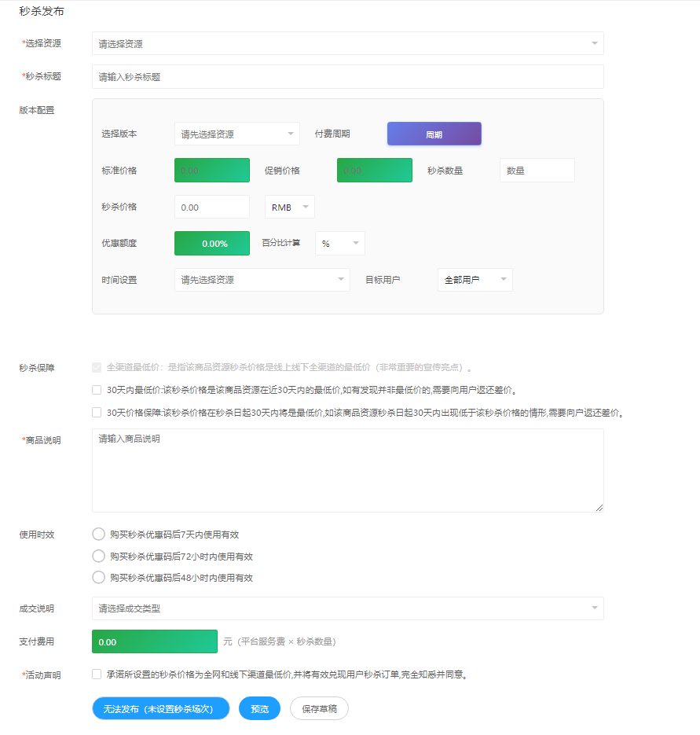Open the 选择资源 dropdown

tap(347, 44)
